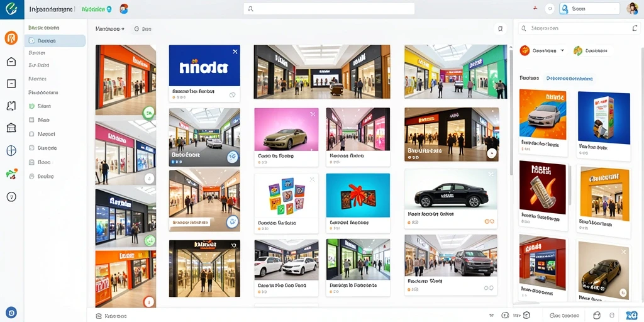Select the highlighted first item in sidebar
The height and width of the screenshot is (322, 644).
[x=55, y=41]
